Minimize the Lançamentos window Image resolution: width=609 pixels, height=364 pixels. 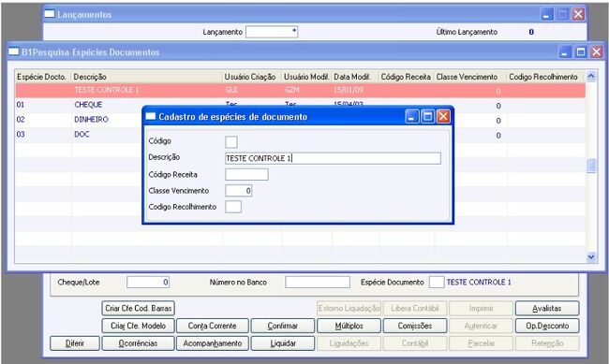click(547, 14)
